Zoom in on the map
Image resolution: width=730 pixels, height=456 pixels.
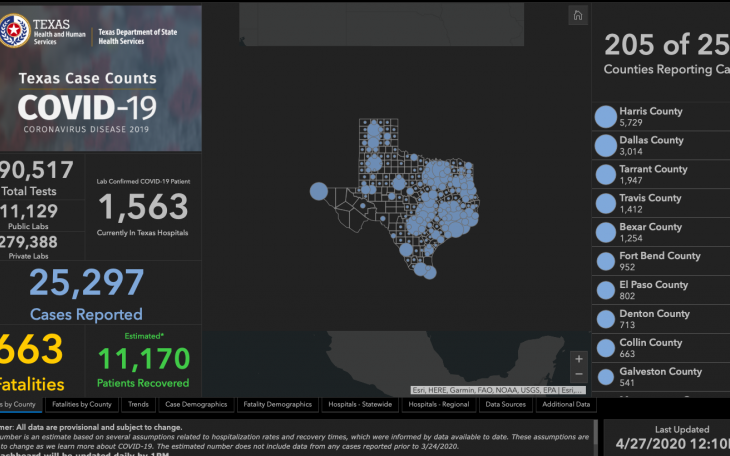[579, 359]
